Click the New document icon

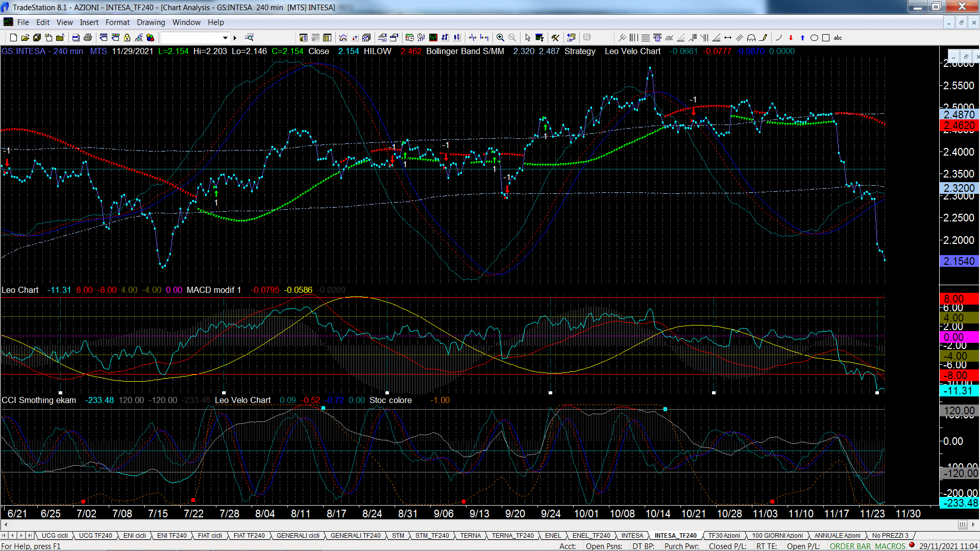[14, 38]
